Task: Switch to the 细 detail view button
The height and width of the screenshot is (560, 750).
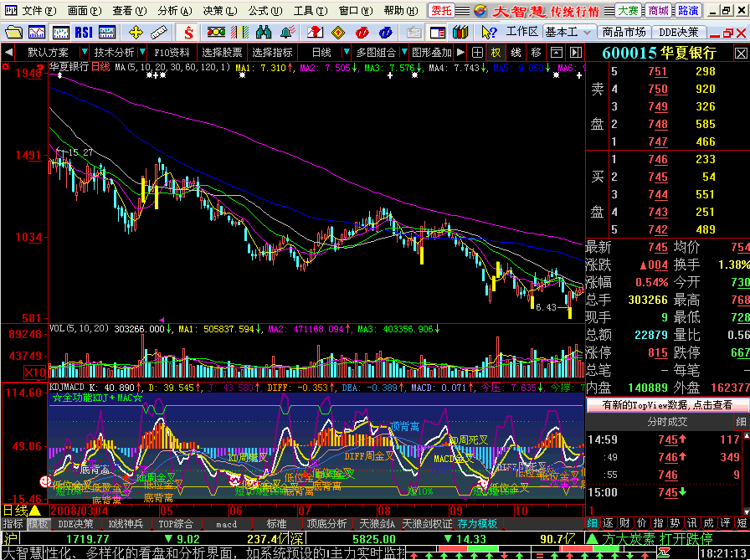Action: point(592,523)
